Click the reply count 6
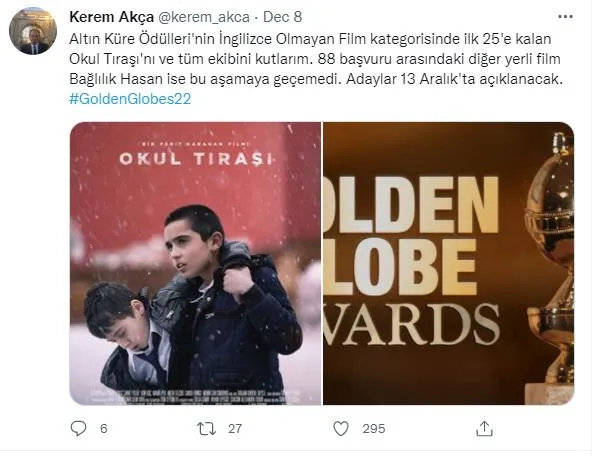Viewport: 592px width, 456px height. click(104, 429)
